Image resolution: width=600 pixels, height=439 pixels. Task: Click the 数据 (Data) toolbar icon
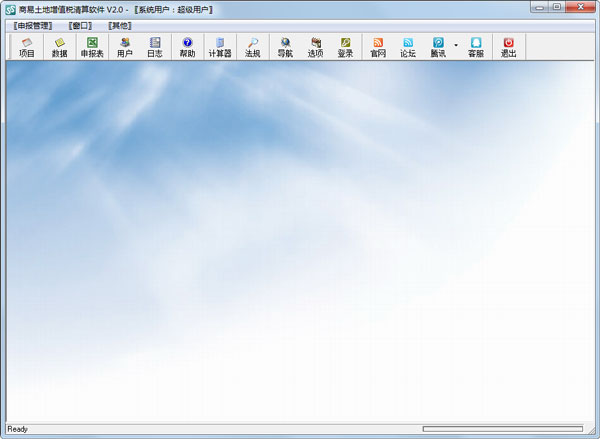[x=60, y=47]
